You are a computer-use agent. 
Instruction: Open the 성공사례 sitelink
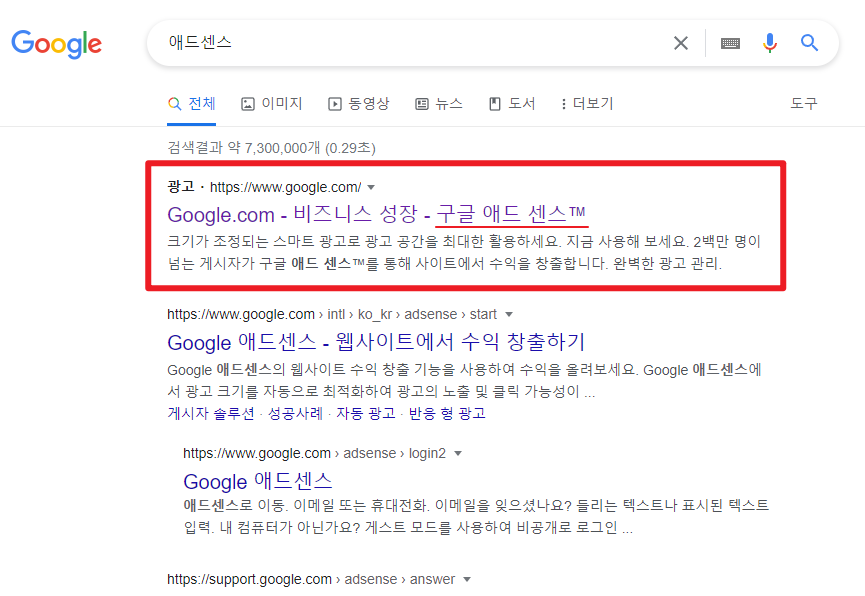[295, 413]
